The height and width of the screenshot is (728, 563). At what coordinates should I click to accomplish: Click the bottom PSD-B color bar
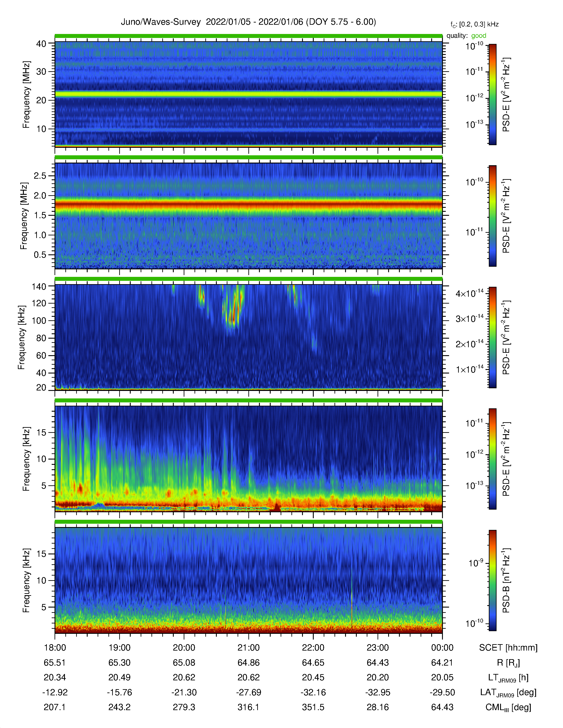tap(492, 580)
